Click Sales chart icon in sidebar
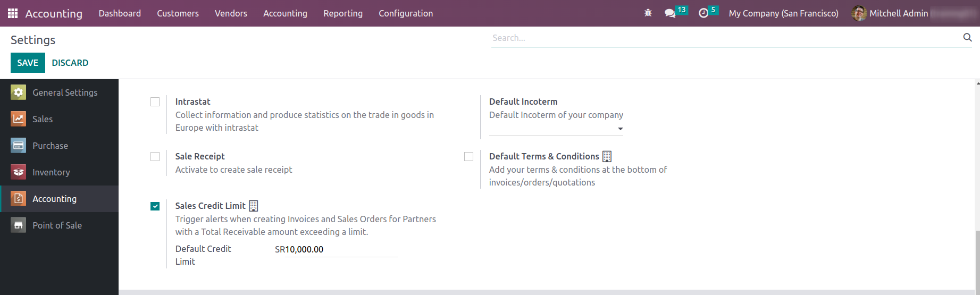Viewport: 980px width, 295px height. coord(18,119)
